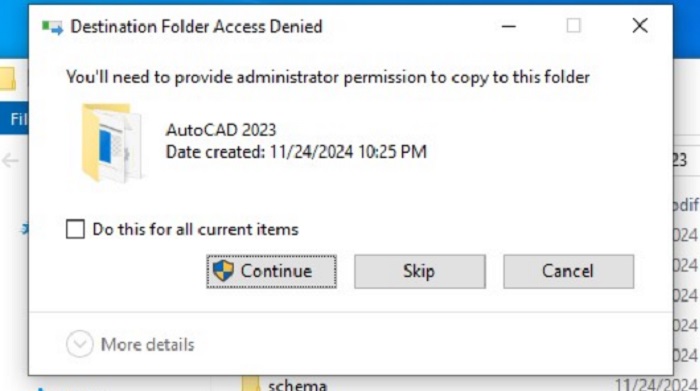The width and height of the screenshot is (700, 391).
Task: Check the 'Do this for all' checkbox
Action: point(75,229)
